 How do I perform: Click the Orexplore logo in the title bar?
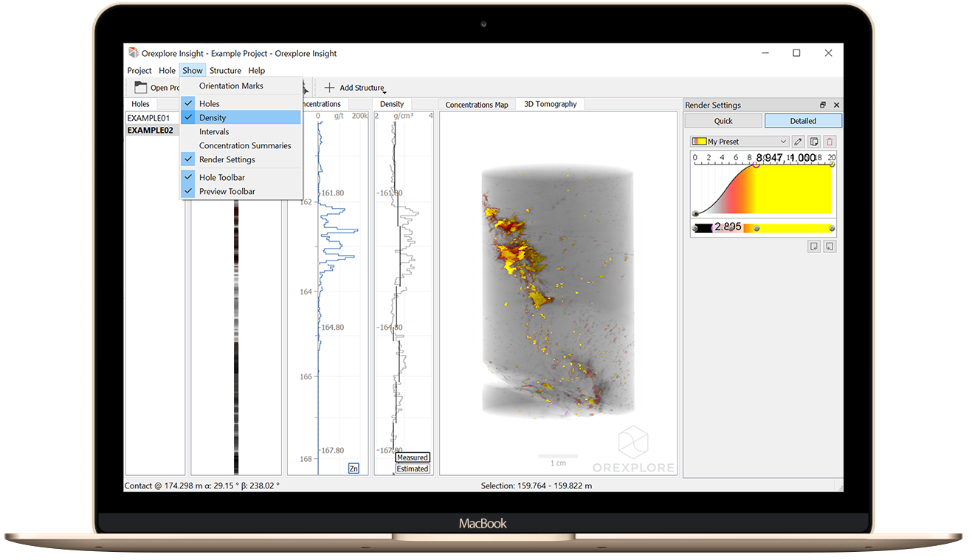(134, 52)
